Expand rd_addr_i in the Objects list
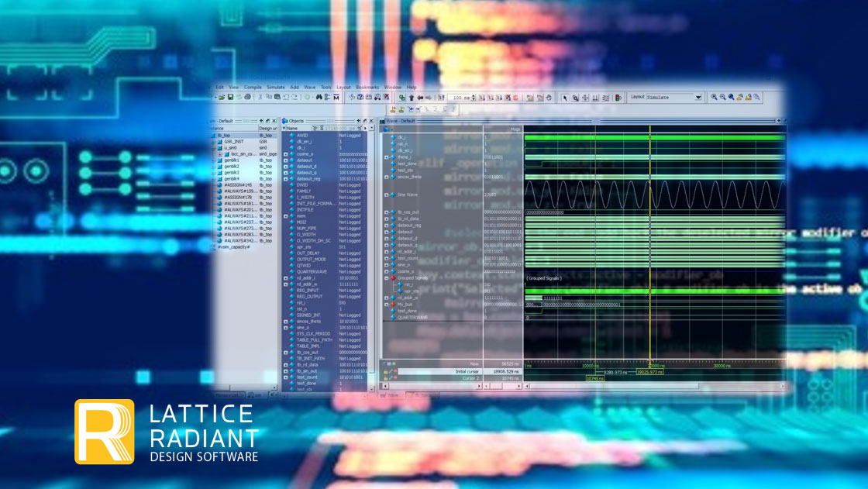The image size is (868, 489). click(x=286, y=278)
